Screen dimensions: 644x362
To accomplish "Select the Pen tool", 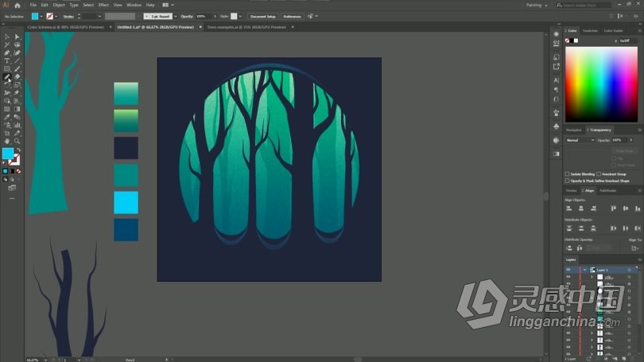I will pyautogui.click(x=7, y=53).
